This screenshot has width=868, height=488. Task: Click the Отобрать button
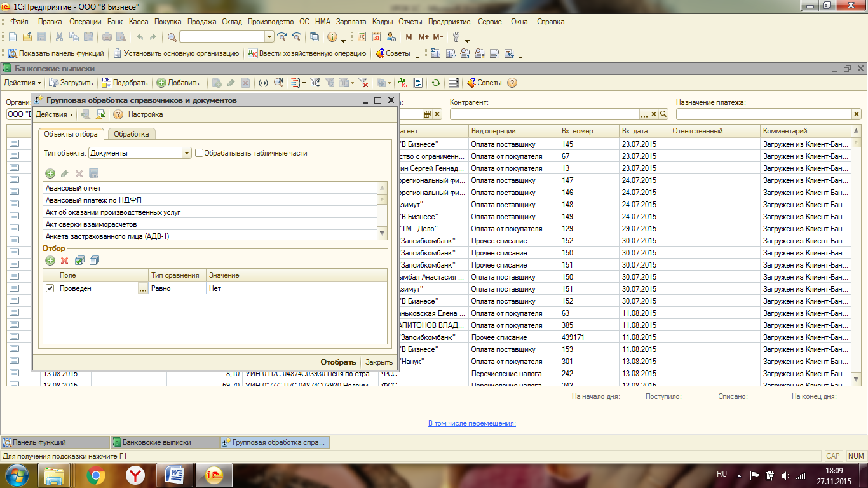337,362
